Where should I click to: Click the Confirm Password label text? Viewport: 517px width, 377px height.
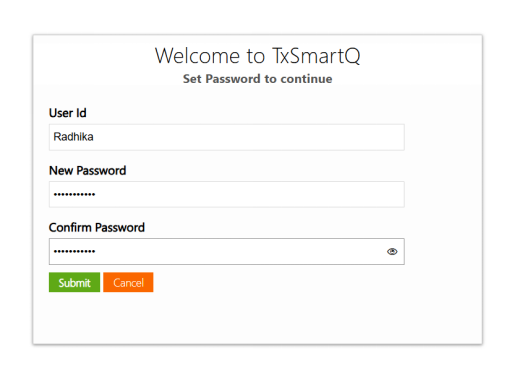click(97, 227)
